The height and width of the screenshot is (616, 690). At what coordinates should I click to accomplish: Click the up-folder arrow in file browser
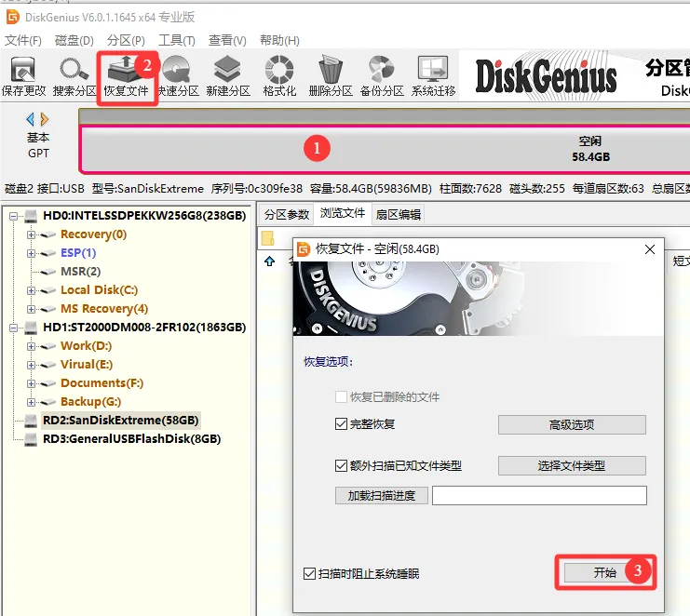click(x=269, y=261)
